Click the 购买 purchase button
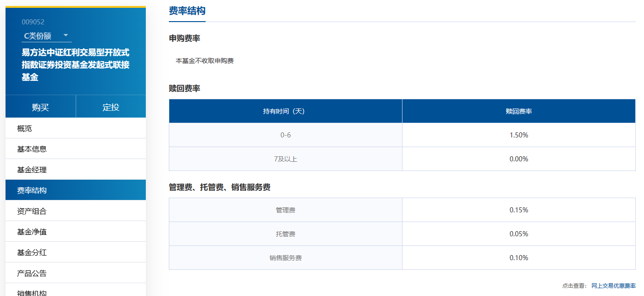This screenshot has height=296, width=644. point(40,106)
